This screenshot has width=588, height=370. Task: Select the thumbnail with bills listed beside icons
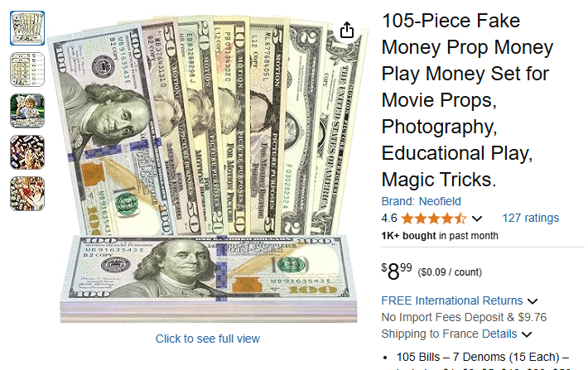27,70
